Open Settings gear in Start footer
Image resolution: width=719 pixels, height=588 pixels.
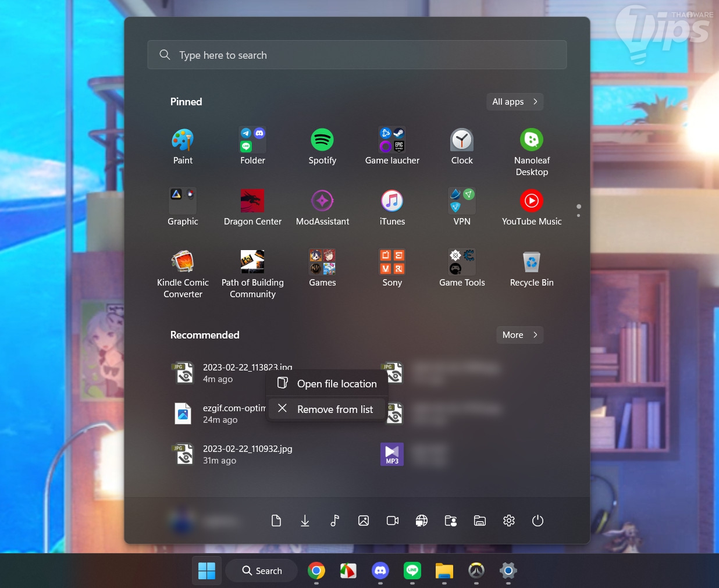click(509, 521)
